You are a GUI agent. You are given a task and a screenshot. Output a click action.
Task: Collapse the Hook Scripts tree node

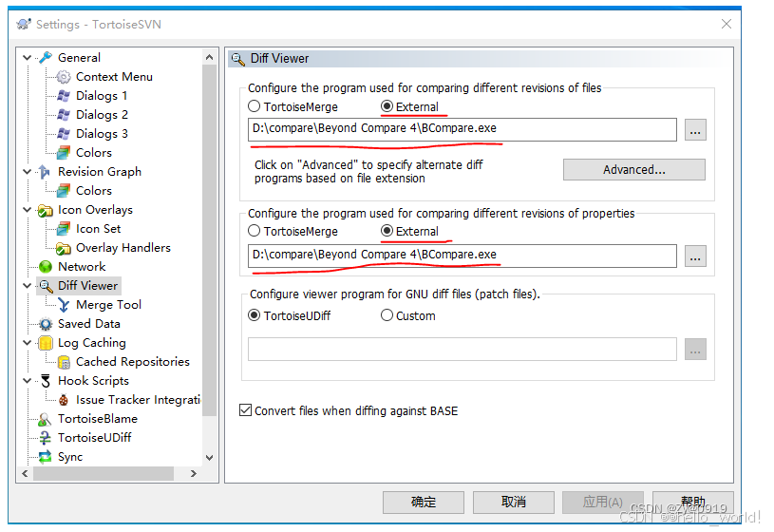[x=28, y=381]
